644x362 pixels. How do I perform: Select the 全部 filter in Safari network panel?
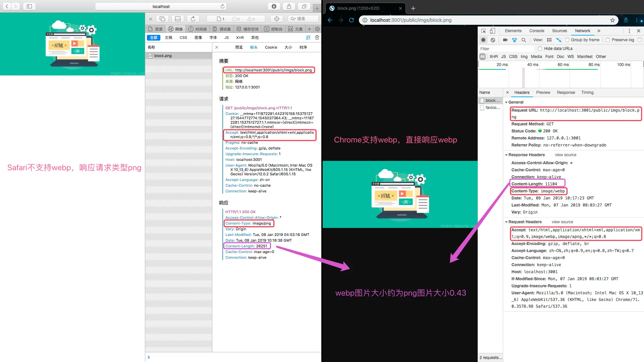tap(154, 37)
